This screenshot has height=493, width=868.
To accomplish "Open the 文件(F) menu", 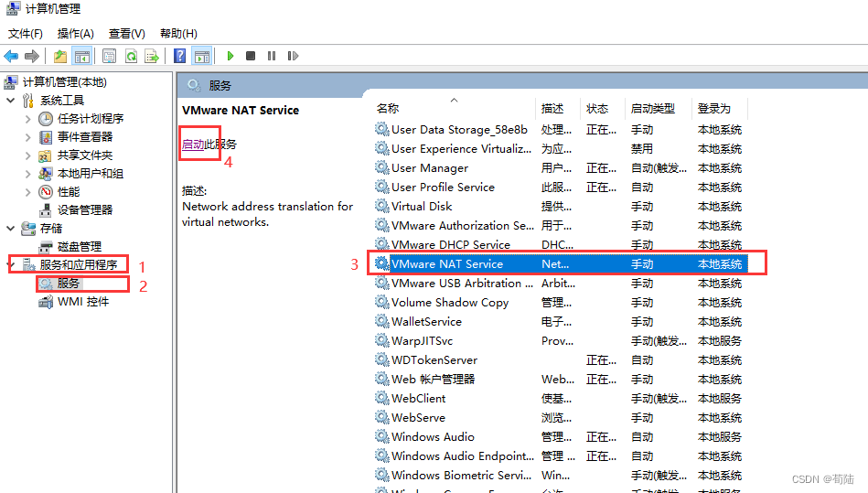I will [26, 34].
